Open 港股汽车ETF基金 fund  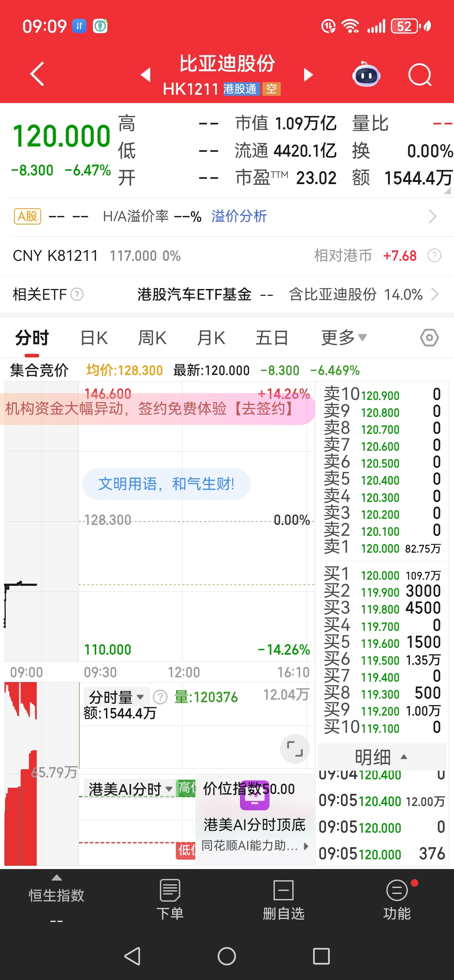(195, 294)
